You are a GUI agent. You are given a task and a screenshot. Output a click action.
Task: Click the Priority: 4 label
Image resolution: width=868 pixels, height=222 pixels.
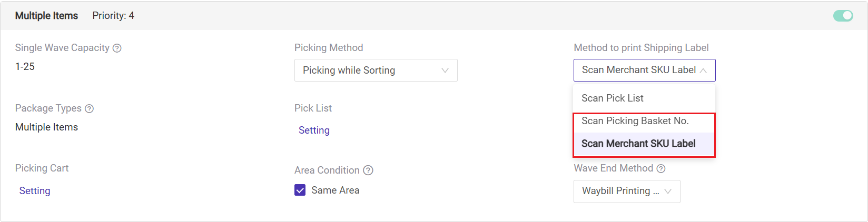point(113,16)
